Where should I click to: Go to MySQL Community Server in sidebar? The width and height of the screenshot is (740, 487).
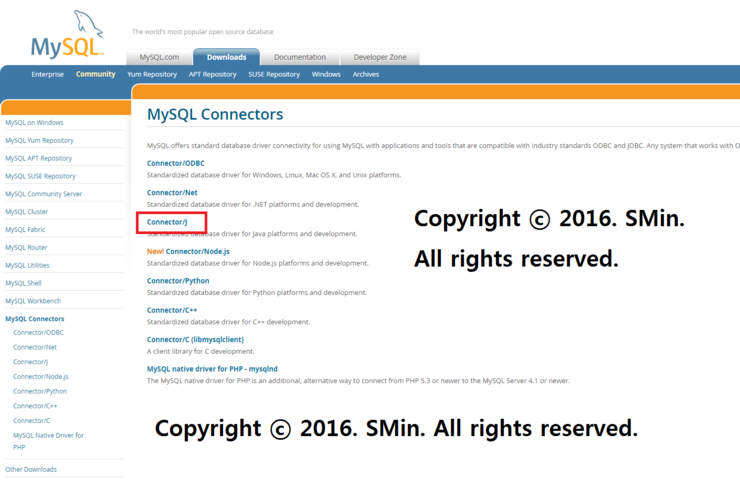pos(43,194)
